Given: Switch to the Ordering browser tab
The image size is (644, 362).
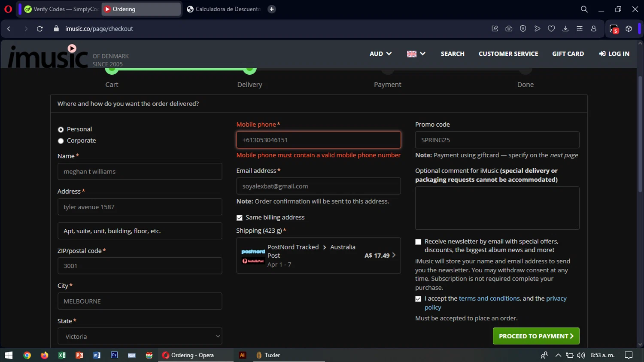Looking at the screenshot, I should point(141,9).
